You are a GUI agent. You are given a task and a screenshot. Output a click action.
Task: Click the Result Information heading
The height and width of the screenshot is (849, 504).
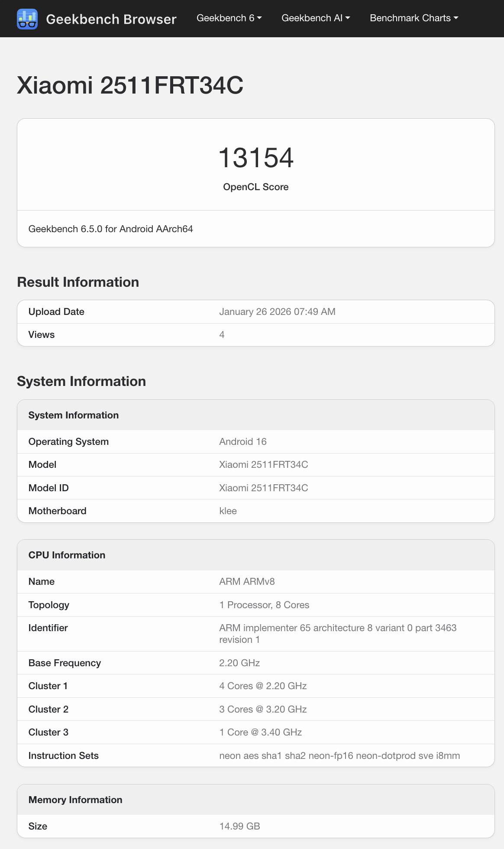click(x=78, y=282)
